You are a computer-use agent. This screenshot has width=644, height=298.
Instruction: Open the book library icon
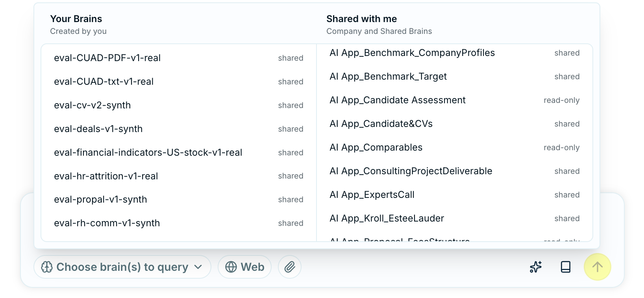[x=565, y=267]
